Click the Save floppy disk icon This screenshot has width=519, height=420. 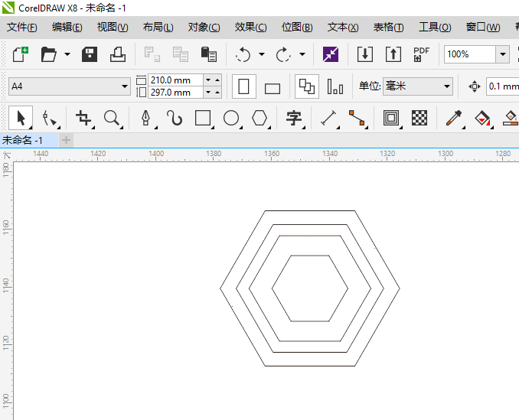pyautogui.click(x=90, y=54)
